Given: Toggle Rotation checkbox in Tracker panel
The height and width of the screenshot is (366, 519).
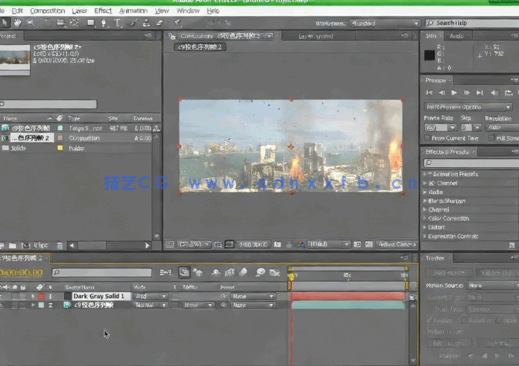Looking at the screenshot, I should click(x=464, y=320).
